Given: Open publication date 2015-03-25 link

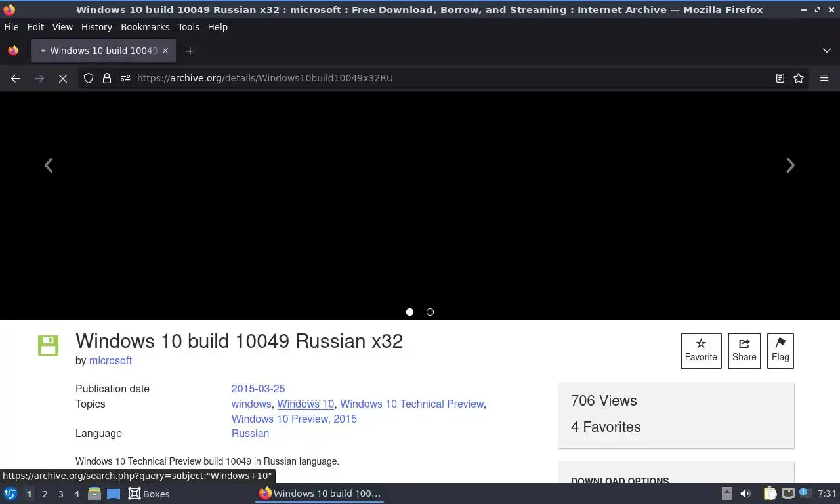Looking at the screenshot, I should [258, 388].
